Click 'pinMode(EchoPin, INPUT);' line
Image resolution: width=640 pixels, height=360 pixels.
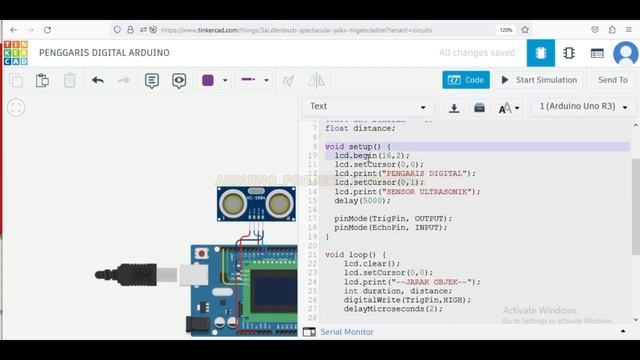pos(391,227)
